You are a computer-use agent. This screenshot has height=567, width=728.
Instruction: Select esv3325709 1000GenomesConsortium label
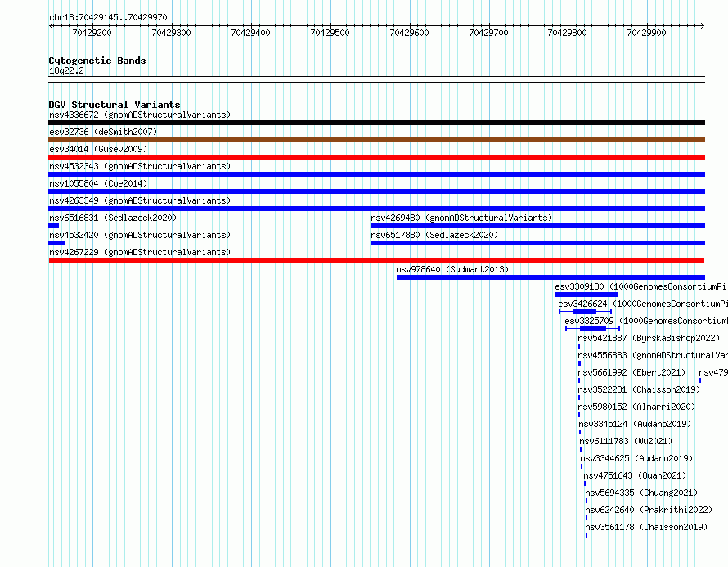pos(646,321)
